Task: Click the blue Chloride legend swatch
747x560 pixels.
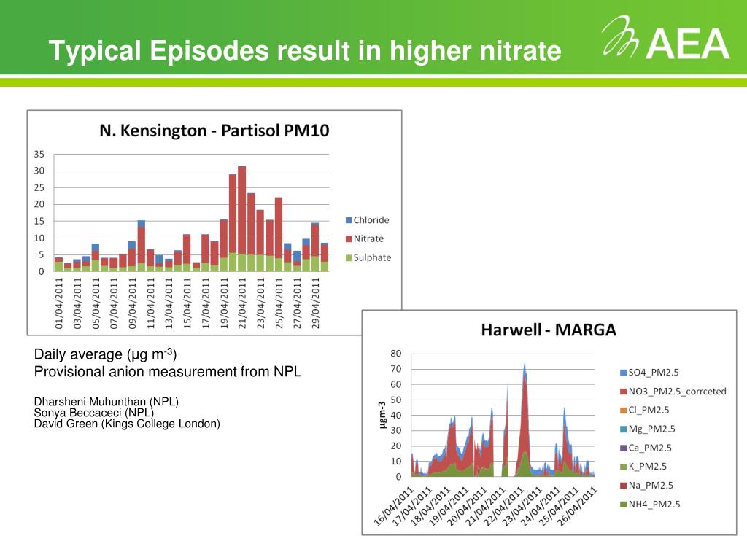Action: click(x=349, y=220)
